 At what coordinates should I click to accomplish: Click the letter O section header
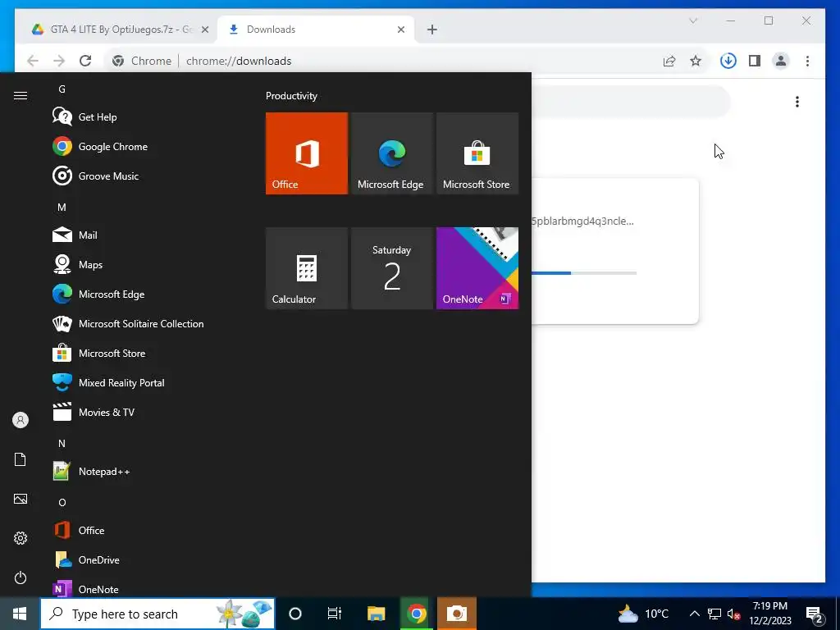coord(62,502)
